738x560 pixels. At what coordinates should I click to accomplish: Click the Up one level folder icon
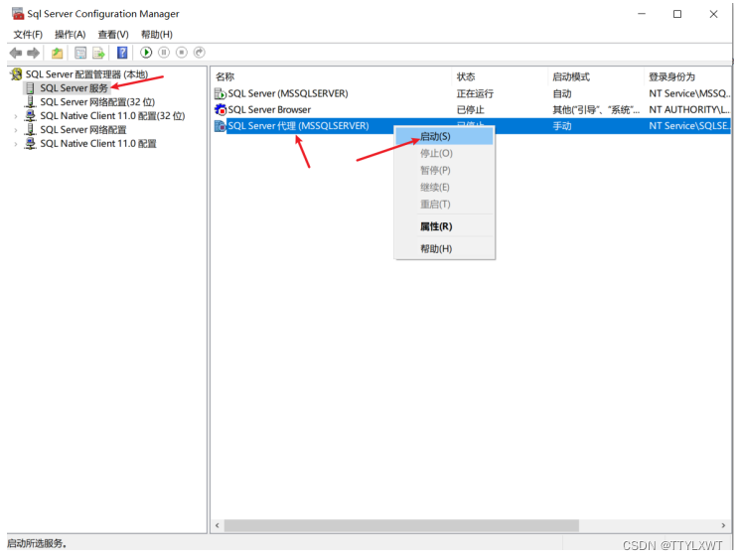coord(57,53)
